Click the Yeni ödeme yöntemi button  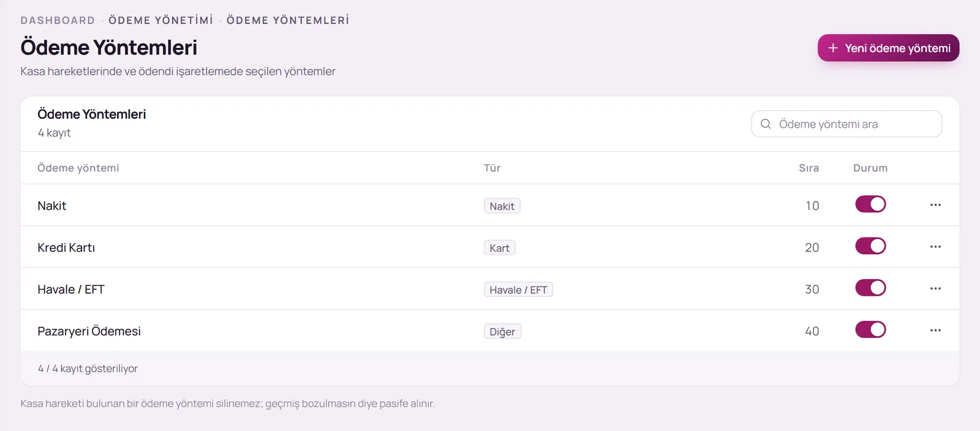click(x=888, y=48)
